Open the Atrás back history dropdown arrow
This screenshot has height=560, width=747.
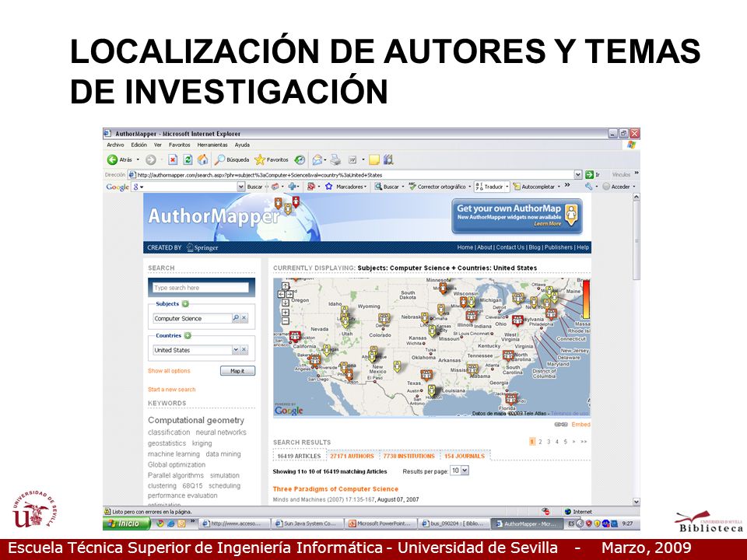coord(139,160)
